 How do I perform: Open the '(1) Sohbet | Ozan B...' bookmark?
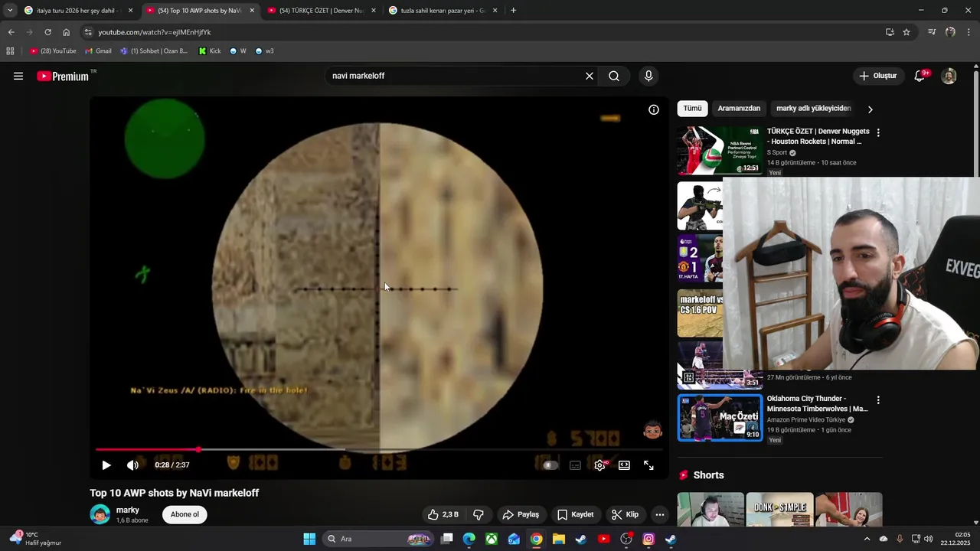154,51
